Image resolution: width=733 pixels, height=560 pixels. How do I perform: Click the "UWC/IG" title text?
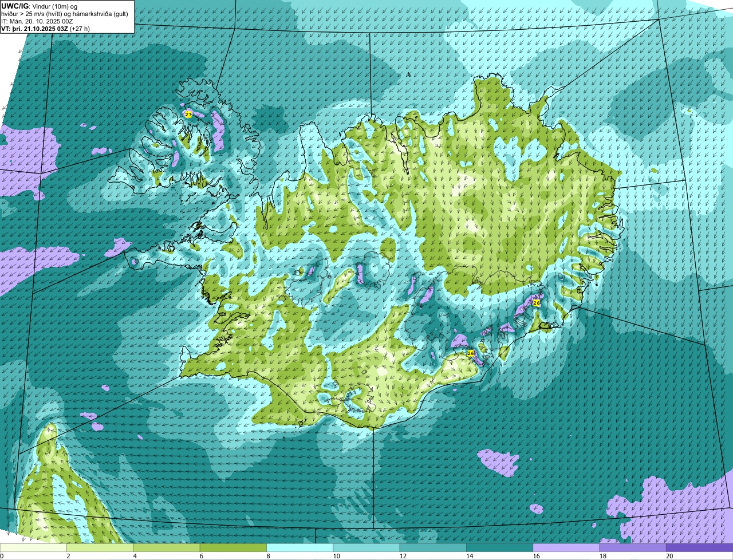(x=14, y=6)
